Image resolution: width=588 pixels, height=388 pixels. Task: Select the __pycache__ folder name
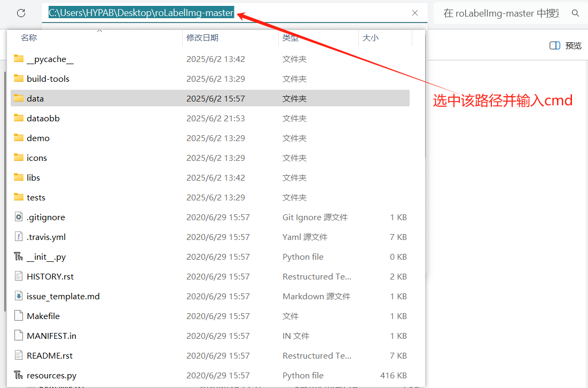pos(50,59)
